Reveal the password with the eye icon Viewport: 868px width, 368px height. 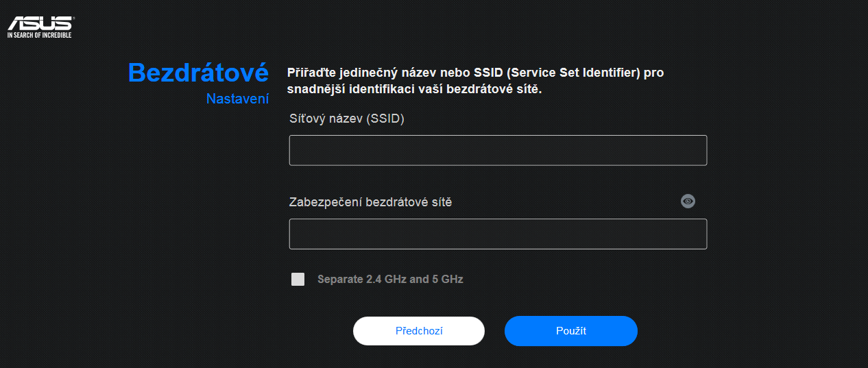click(688, 201)
